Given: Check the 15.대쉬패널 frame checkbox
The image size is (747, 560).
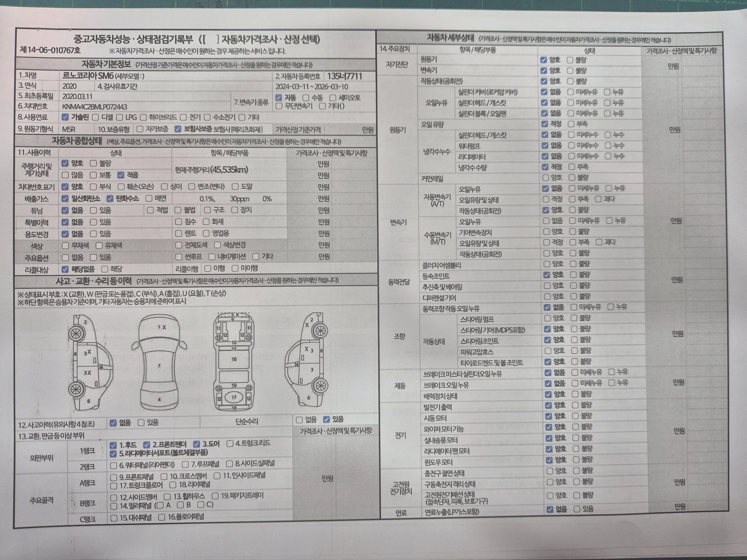Looking at the screenshot, I should [x=114, y=518].
